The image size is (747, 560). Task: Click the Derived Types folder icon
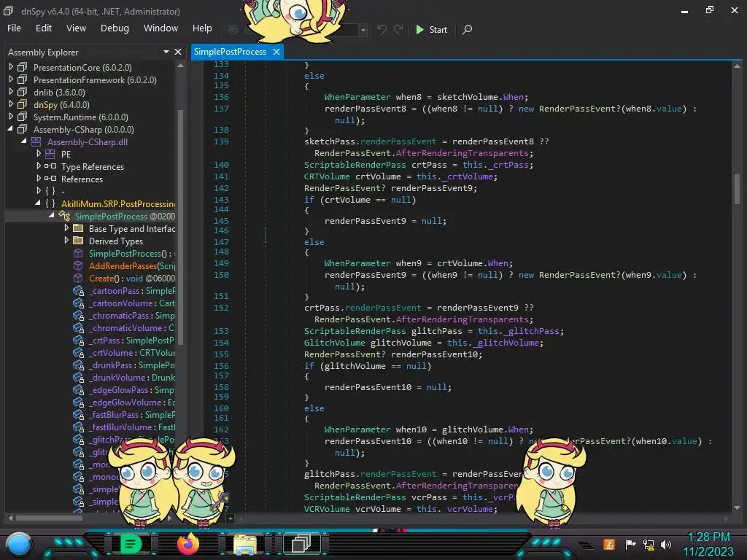pyautogui.click(x=78, y=241)
